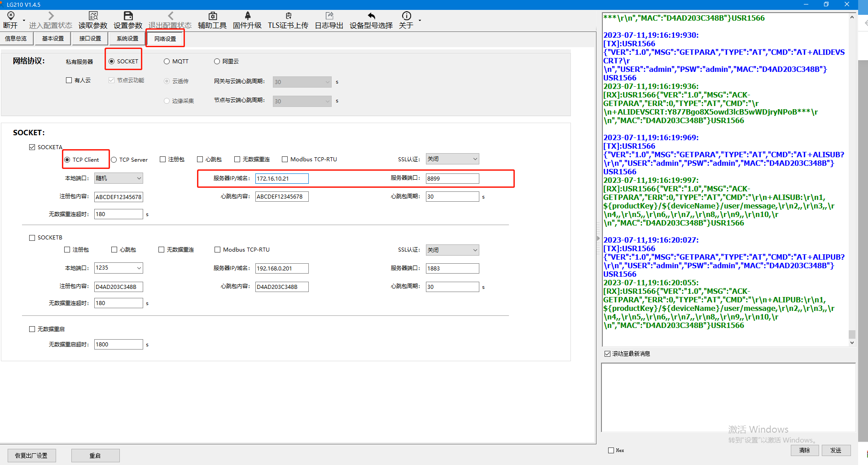This screenshot has height=465, width=868.
Task: Click 无数据重启超时 field 1800
Action: (x=118, y=345)
